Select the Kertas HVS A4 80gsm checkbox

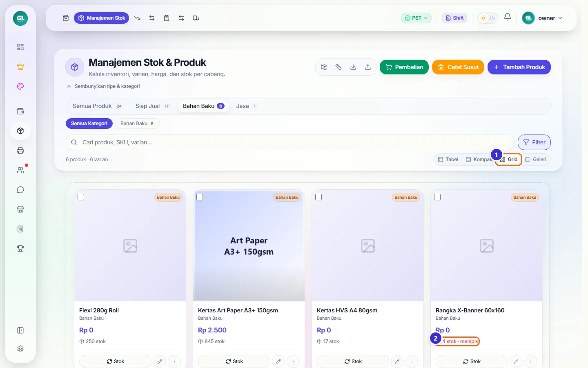[318, 197]
